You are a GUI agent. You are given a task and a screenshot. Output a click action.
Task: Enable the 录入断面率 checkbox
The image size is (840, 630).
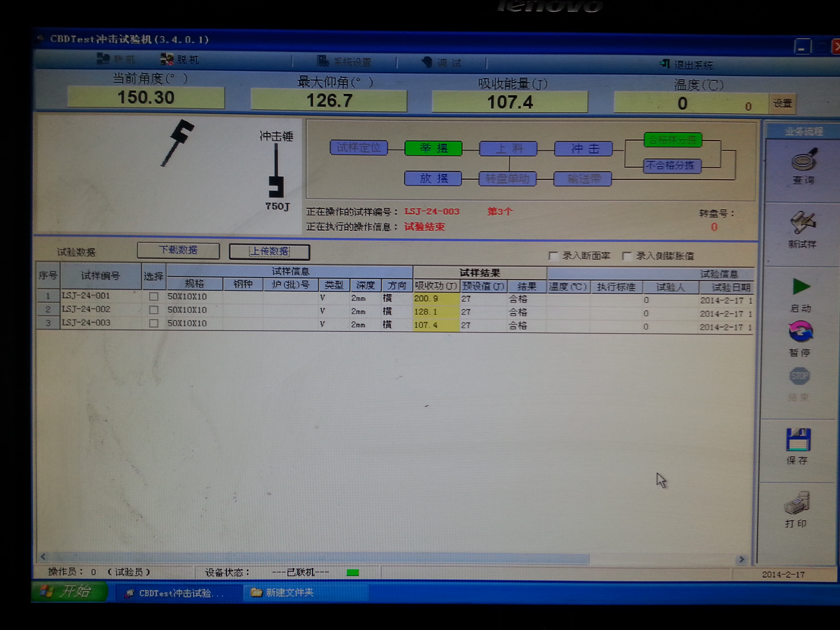553,256
